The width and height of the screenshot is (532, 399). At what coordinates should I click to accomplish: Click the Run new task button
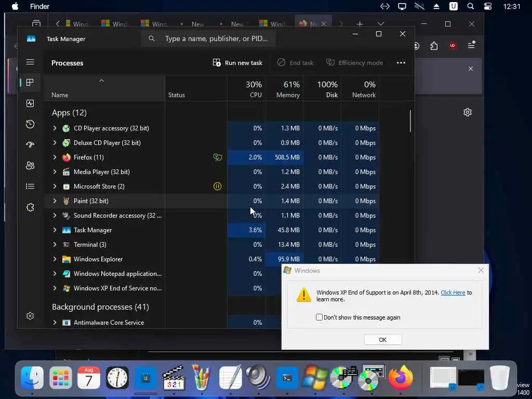coord(237,63)
